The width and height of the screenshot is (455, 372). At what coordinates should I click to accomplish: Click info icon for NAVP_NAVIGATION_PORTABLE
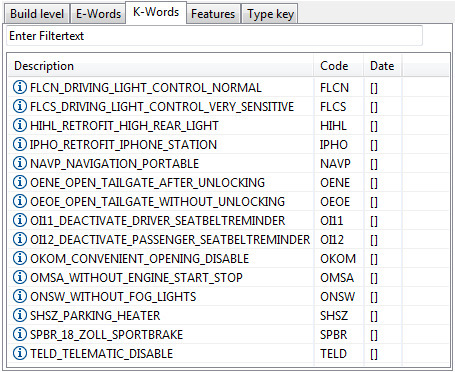[x=20, y=163]
